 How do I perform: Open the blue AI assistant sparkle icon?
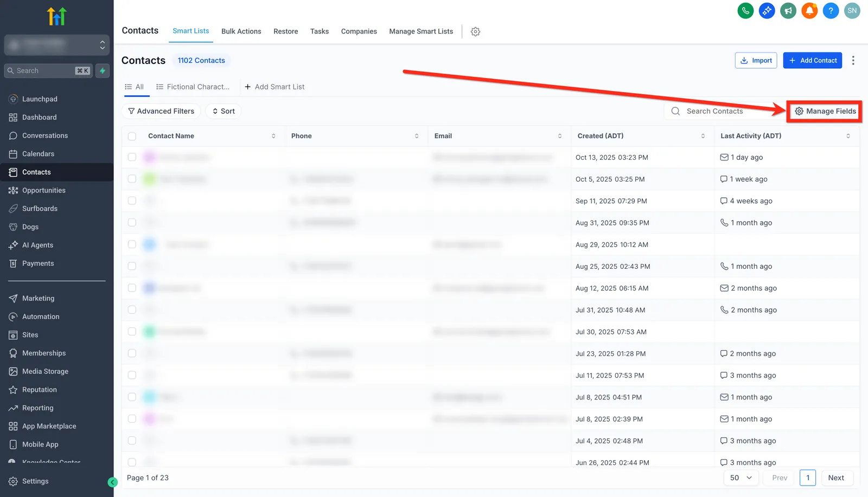(x=767, y=10)
